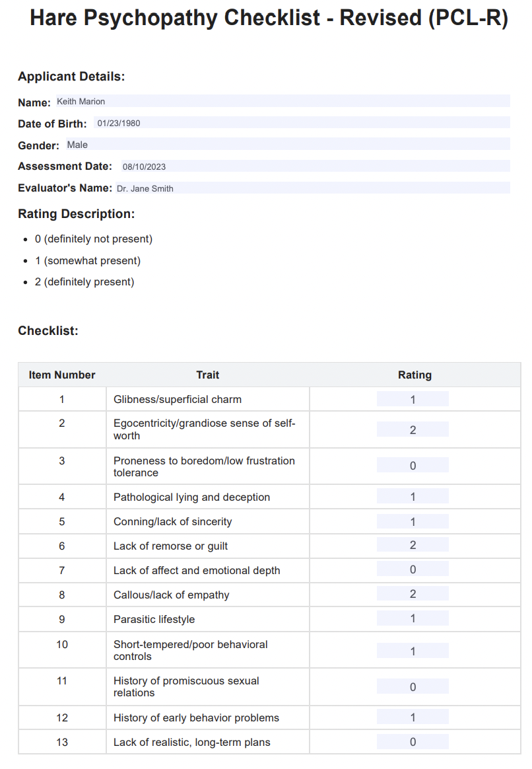
Task: Select the rating for Lack of affect field
Action: click(x=412, y=569)
